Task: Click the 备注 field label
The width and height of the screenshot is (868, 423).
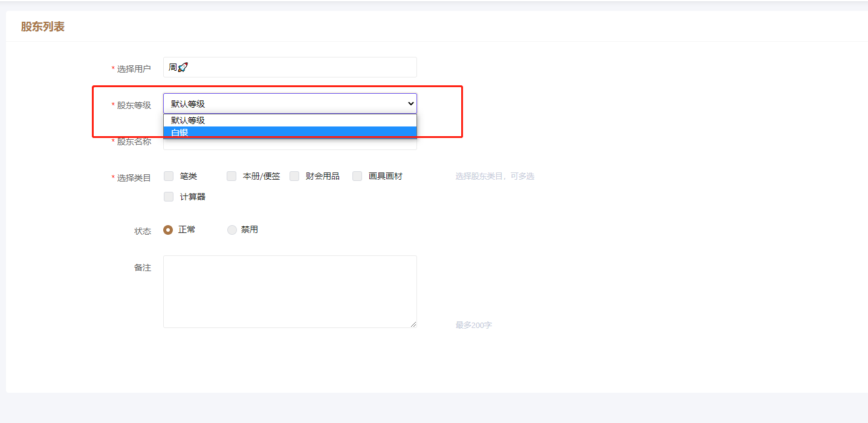Action: (143, 267)
